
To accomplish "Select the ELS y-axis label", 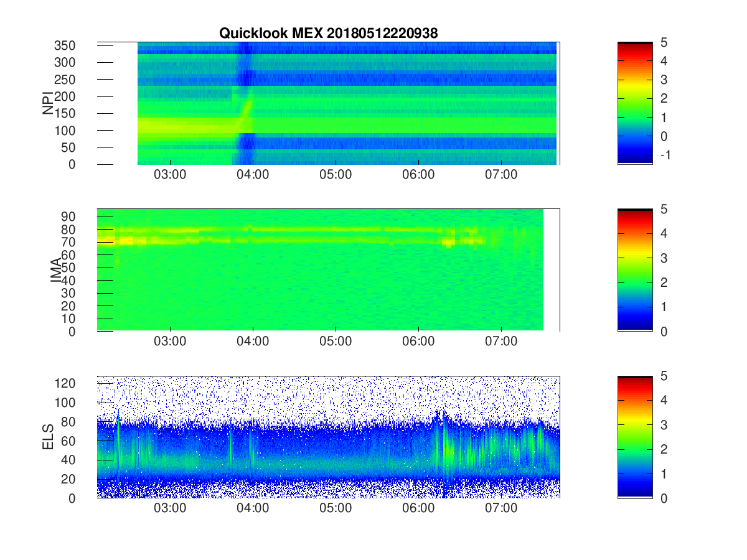I will tap(48, 437).
